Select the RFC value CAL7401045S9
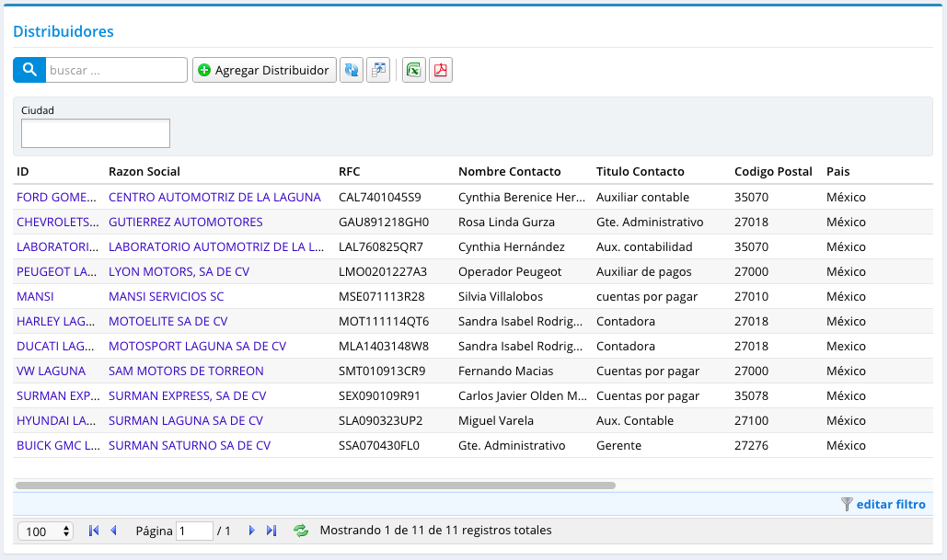This screenshot has width=947, height=560. [x=380, y=198]
